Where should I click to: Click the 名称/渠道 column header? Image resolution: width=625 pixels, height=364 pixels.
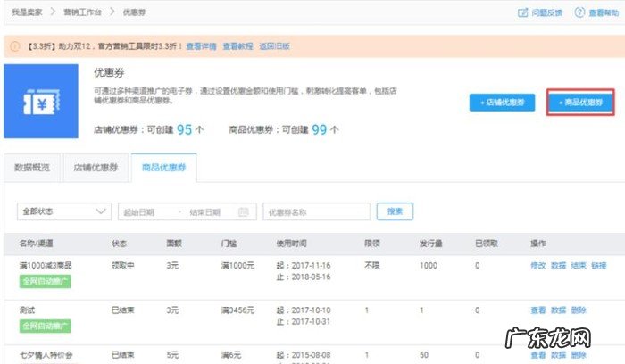point(37,244)
